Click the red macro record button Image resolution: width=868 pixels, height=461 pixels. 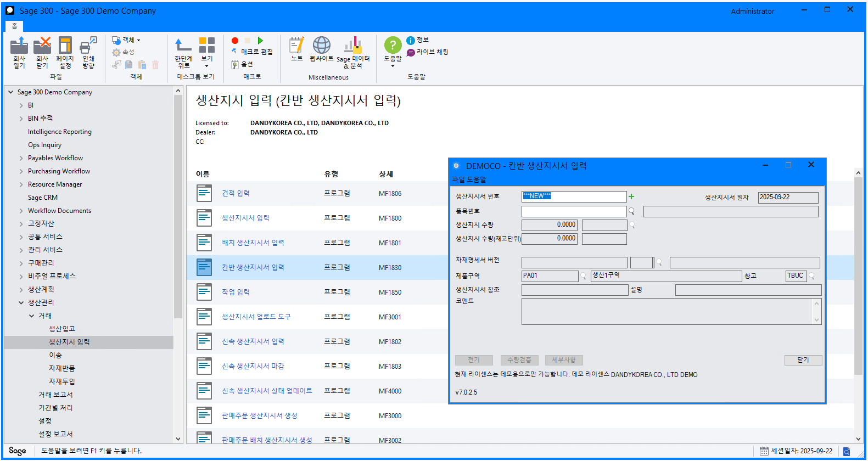click(235, 41)
